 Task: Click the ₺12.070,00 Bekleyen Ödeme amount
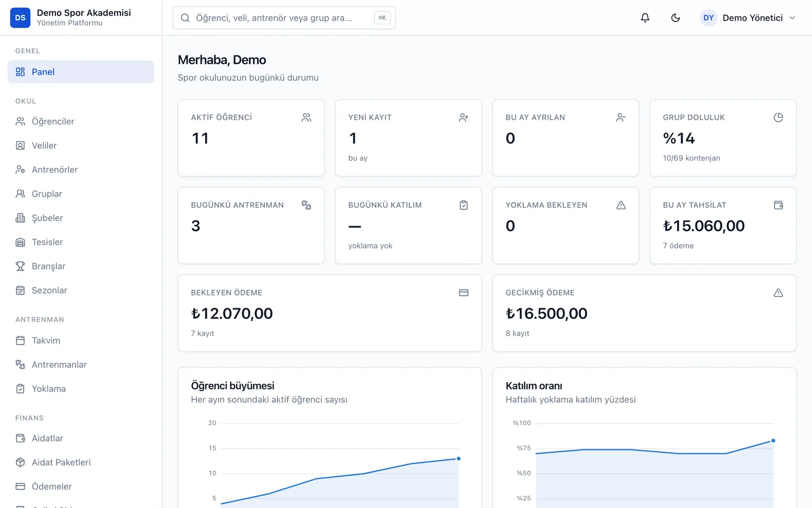232,313
